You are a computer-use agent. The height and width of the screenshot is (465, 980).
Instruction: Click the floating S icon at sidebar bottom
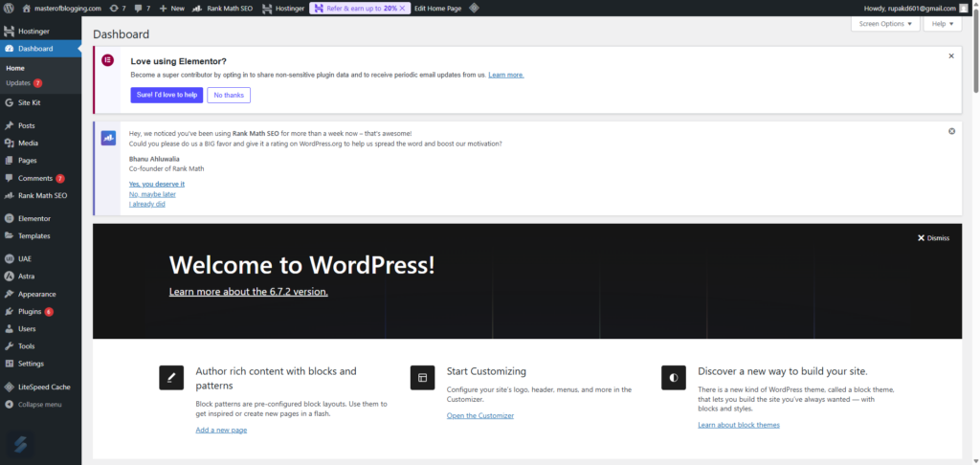point(20,445)
